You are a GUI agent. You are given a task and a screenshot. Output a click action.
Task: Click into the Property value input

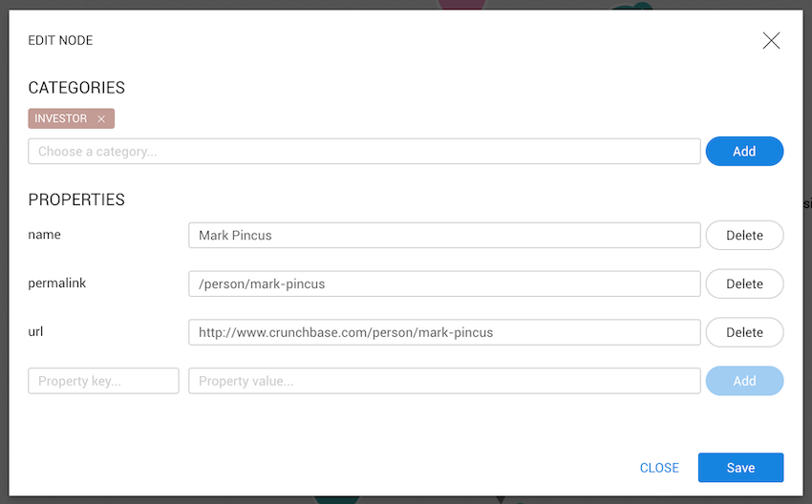click(444, 381)
